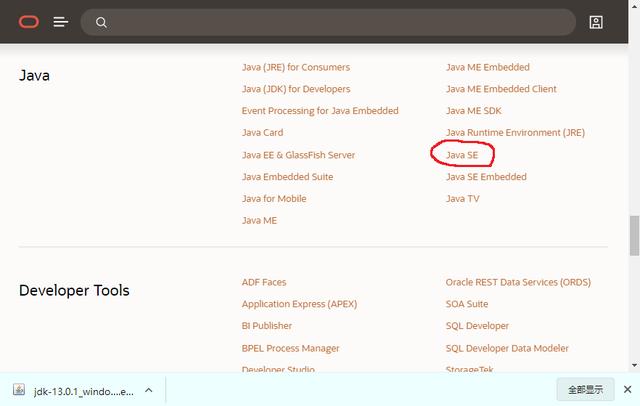Viewport: 640px width, 406px height.
Task: Open the Java SE Embedded link
Action: pyautogui.click(x=486, y=177)
